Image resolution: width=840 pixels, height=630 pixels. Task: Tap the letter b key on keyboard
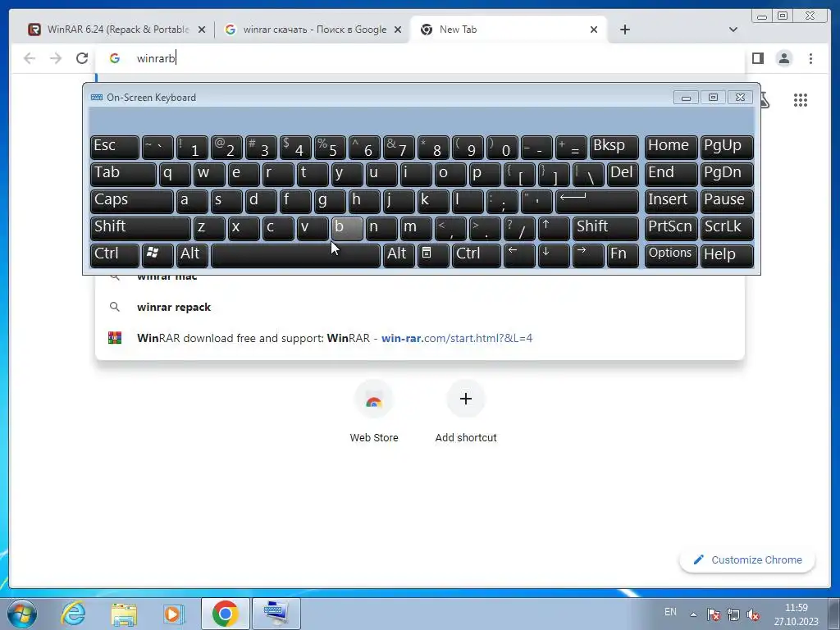pos(347,228)
